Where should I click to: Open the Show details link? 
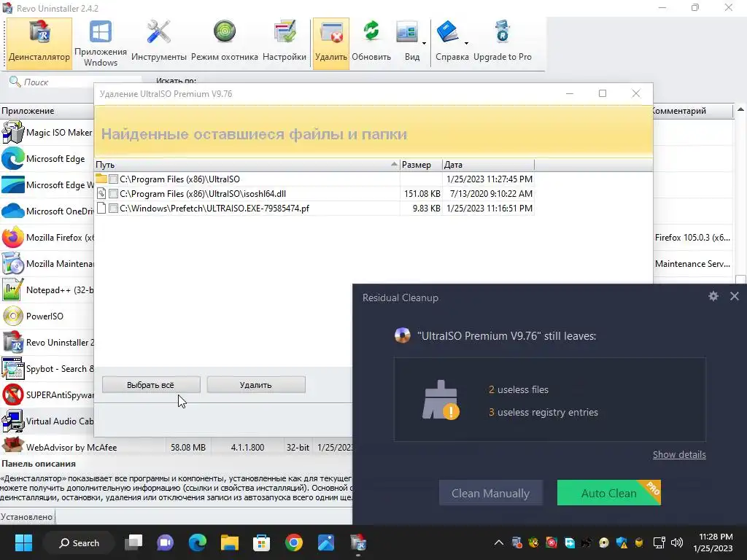[679, 455]
